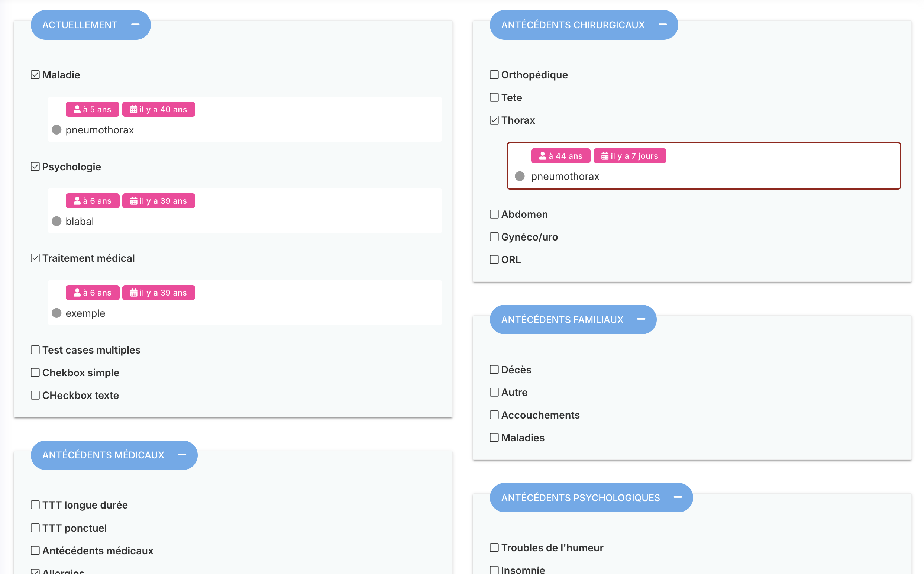Click the 'il y a 7 jours' date badge
The width and height of the screenshot is (924, 574).
pos(630,156)
